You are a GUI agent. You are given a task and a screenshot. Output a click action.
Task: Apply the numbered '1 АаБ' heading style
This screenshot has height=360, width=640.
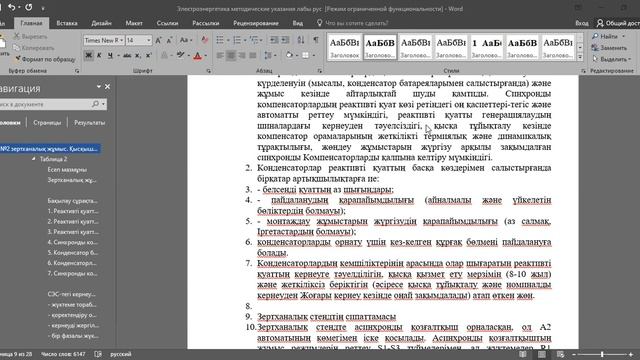click(x=487, y=47)
